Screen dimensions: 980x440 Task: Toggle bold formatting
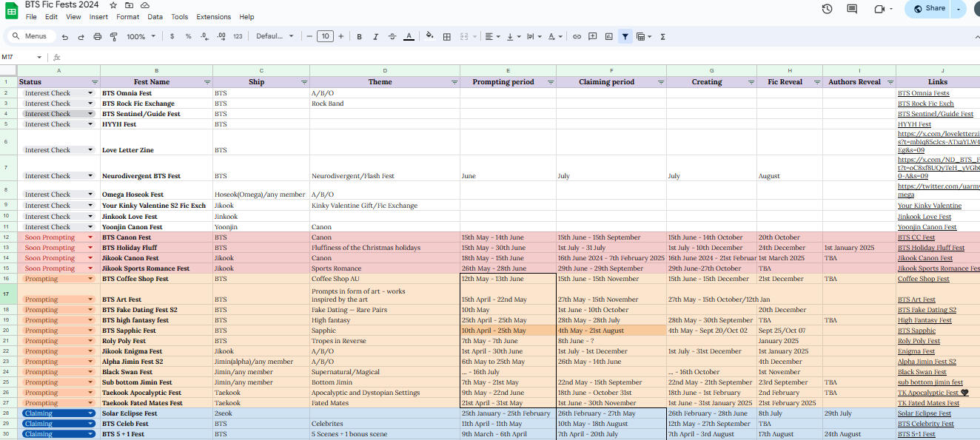coord(359,36)
